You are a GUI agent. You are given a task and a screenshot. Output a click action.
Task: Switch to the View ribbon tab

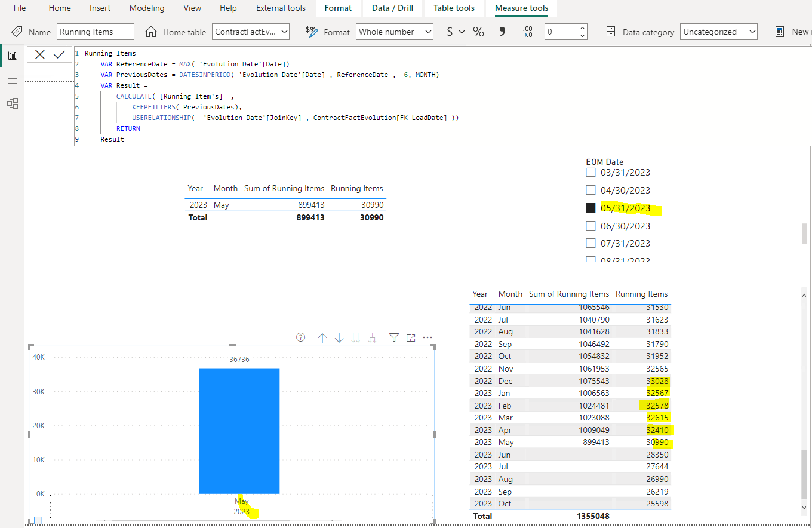click(x=192, y=8)
